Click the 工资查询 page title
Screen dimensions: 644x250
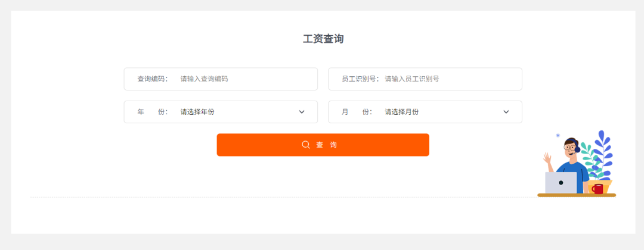(x=323, y=39)
